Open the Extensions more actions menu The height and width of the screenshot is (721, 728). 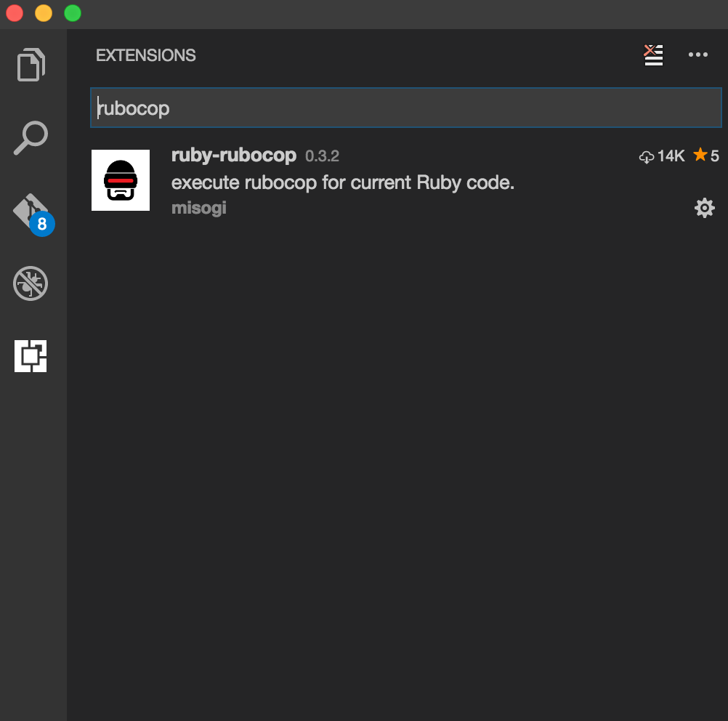coord(697,55)
